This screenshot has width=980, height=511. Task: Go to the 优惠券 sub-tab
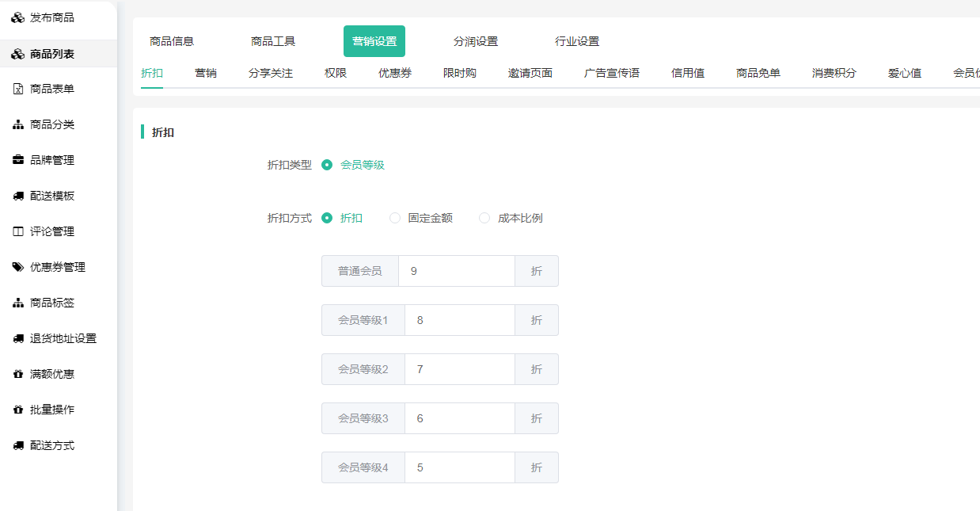(395, 73)
